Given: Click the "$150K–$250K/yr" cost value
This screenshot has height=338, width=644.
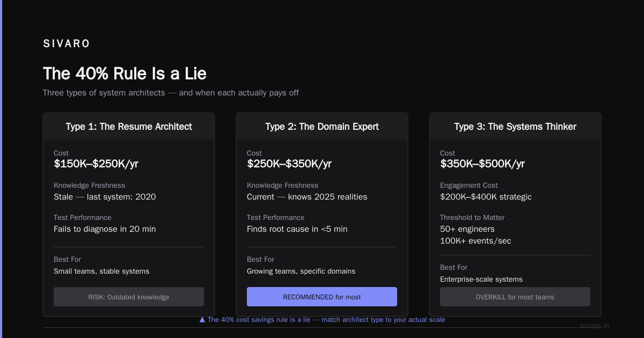Looking at the screenshot, I should (x=96, y=164).
